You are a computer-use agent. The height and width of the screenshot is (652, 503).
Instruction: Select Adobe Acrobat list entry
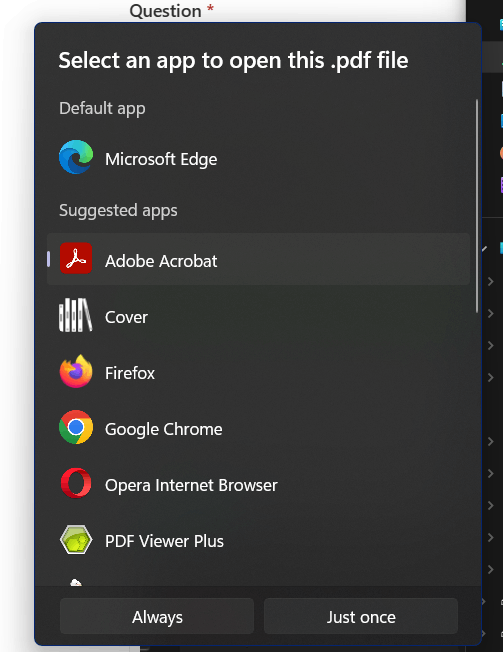(258, 259)
